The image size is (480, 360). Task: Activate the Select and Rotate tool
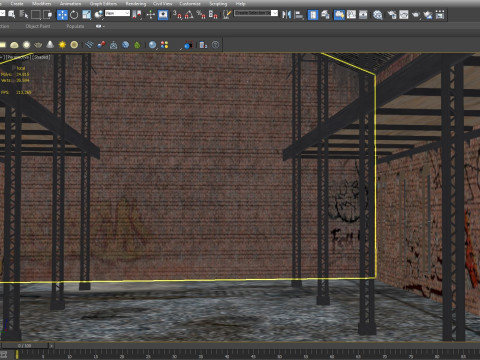(x=74, y=15)
